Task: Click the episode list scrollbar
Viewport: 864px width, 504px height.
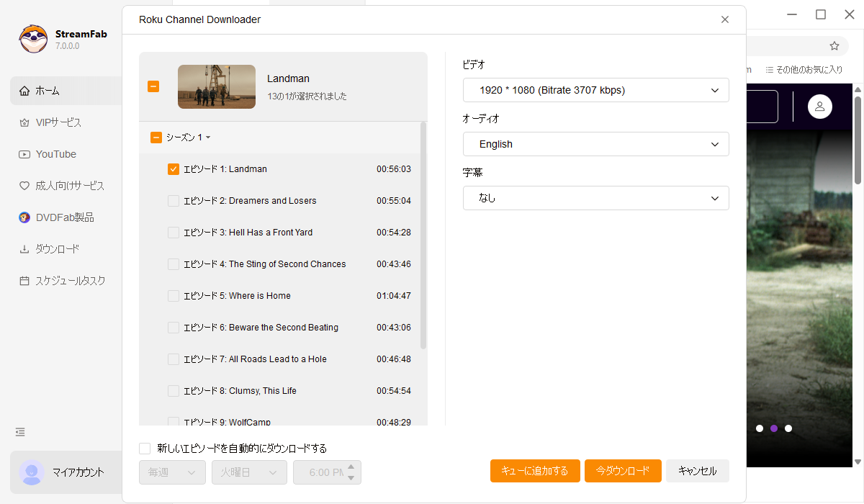Action: (423, 238)
